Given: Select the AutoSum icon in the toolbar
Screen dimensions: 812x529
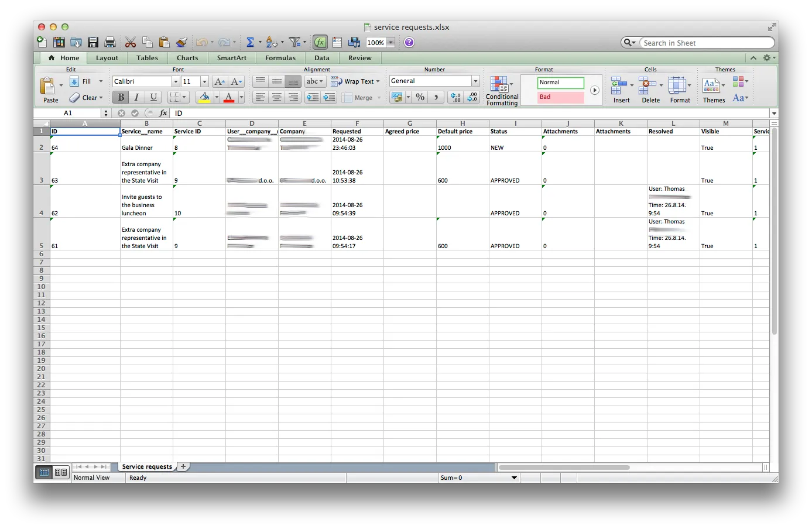Looking at the screenshot, I should 250,42.
